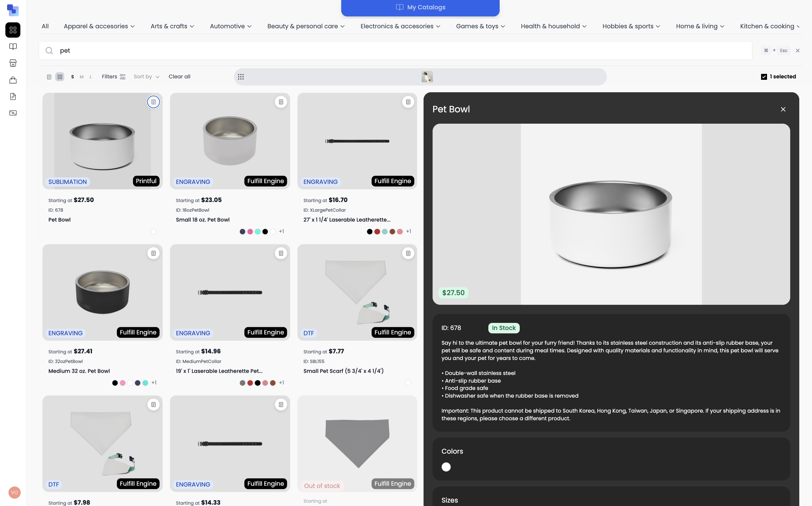Click the Small Pet Scarf title

click(343, 371)
